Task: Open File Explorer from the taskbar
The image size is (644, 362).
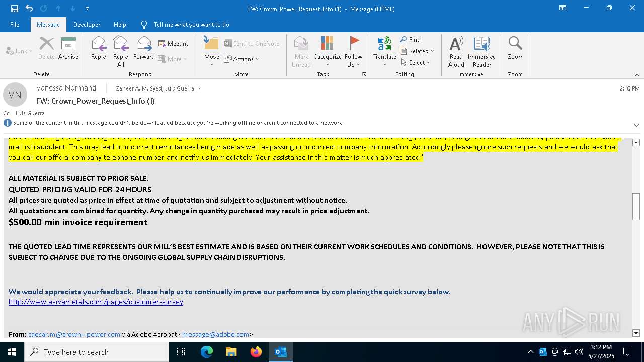Action: [231, 352]
